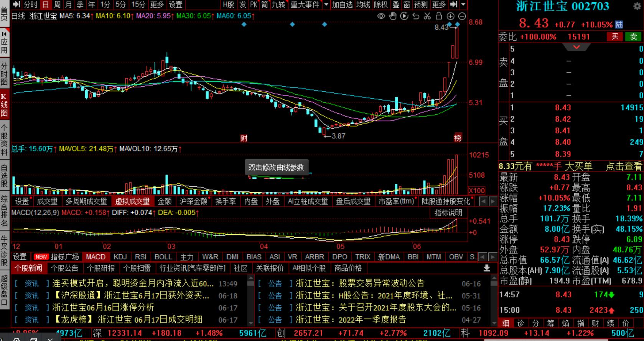Toggle the chart lock icon
644x341 pixels.
pos(439,16)
